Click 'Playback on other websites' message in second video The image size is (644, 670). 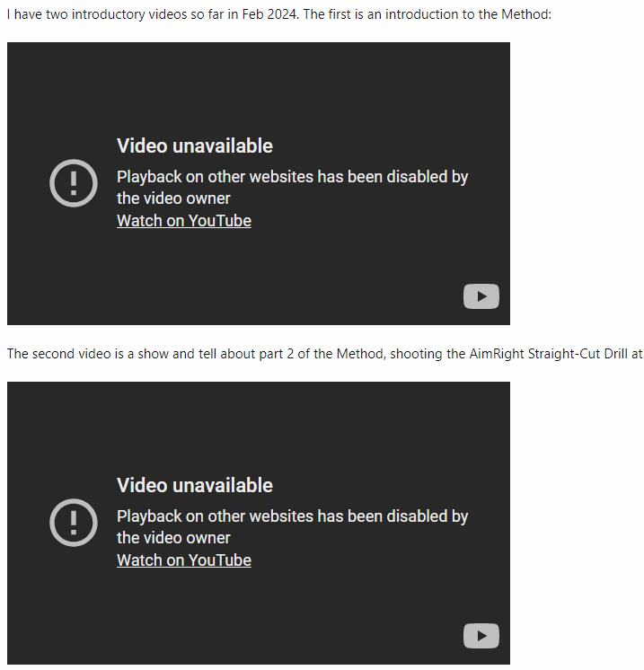point(292,516)
